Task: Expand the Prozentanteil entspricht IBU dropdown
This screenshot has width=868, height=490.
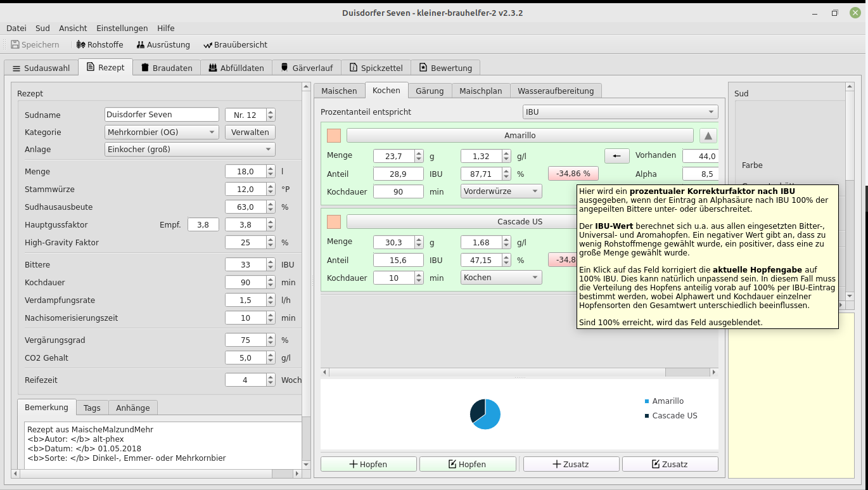Action: [620, 112]
